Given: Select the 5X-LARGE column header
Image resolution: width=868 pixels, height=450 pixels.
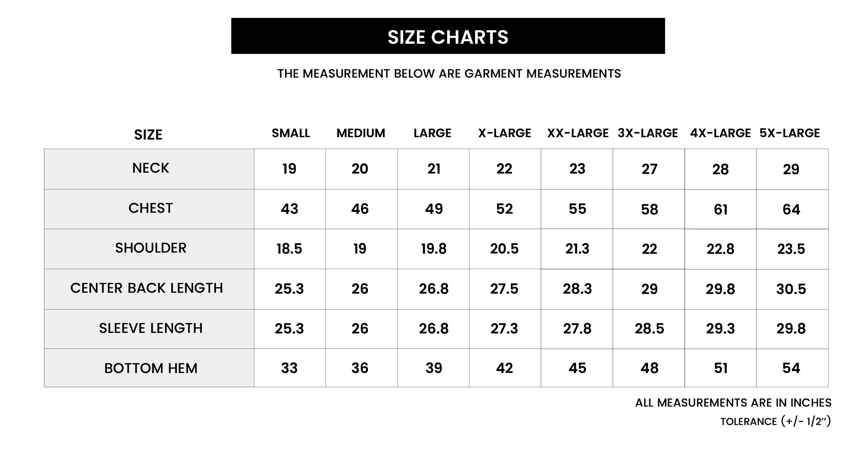Looking at the screenshot, I should pyautogui.click(x=789, y=133).
